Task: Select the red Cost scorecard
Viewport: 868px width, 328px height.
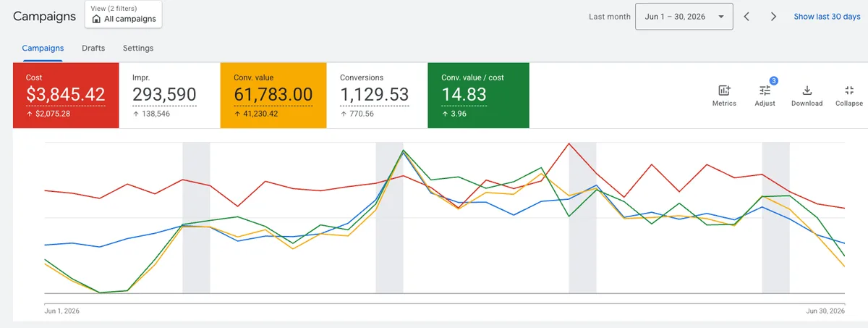Action: pyautogui.click(x=66, y=96)
